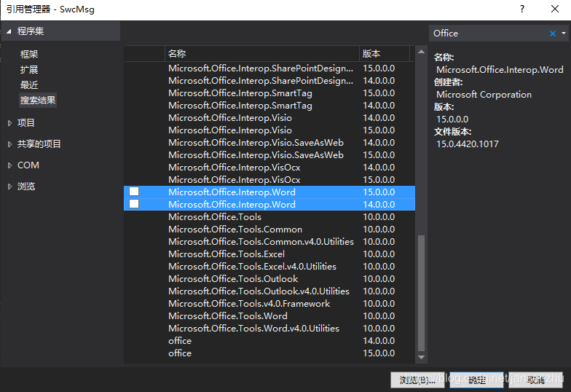Select SharePointDesign version 15.0.0.0 row
This screenshot has height=392, width=571.
pos(269,68)
